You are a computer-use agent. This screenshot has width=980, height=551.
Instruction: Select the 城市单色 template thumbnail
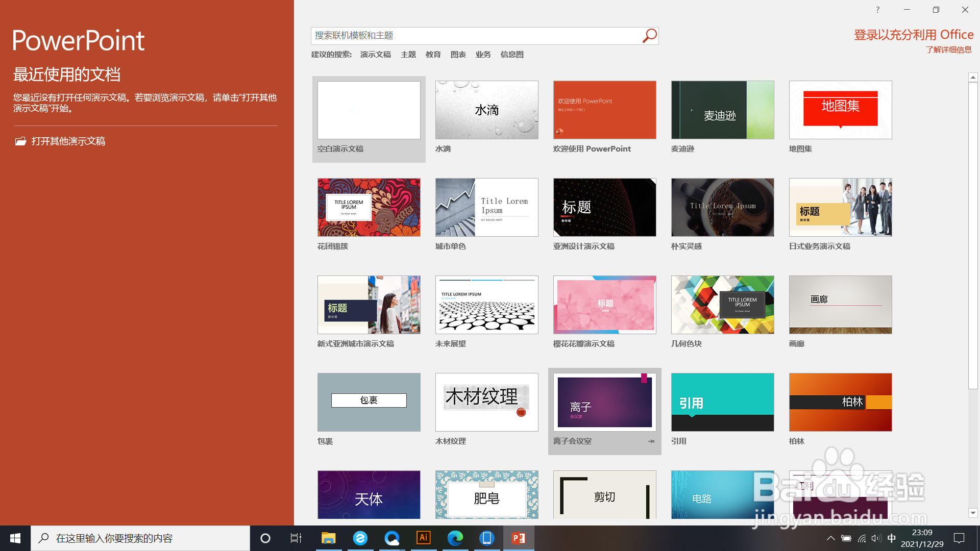(487, 208)
